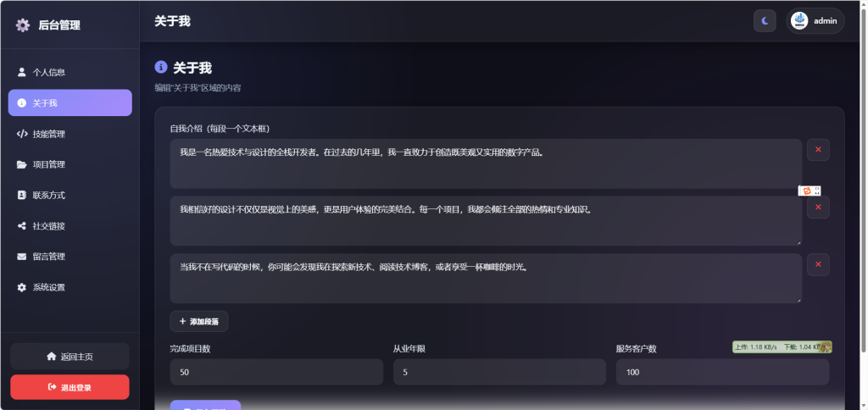Click the share icon of 社交链接

click(x=21, y=225)
